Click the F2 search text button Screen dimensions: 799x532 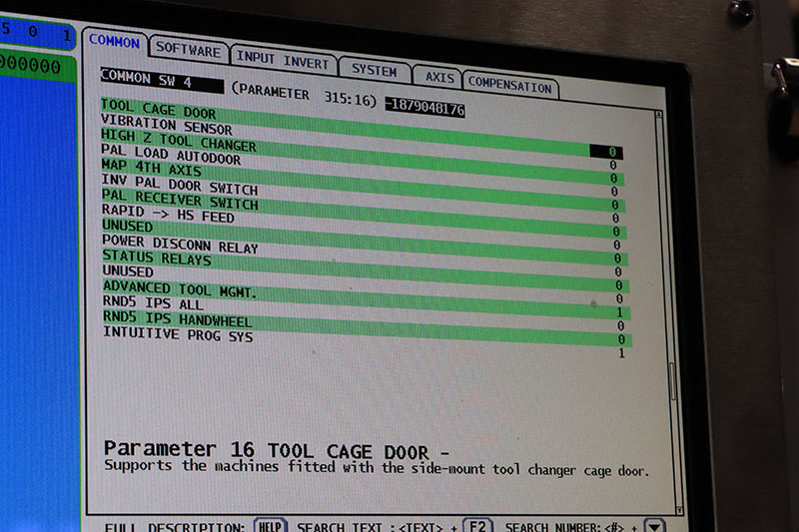click(477, 525)
